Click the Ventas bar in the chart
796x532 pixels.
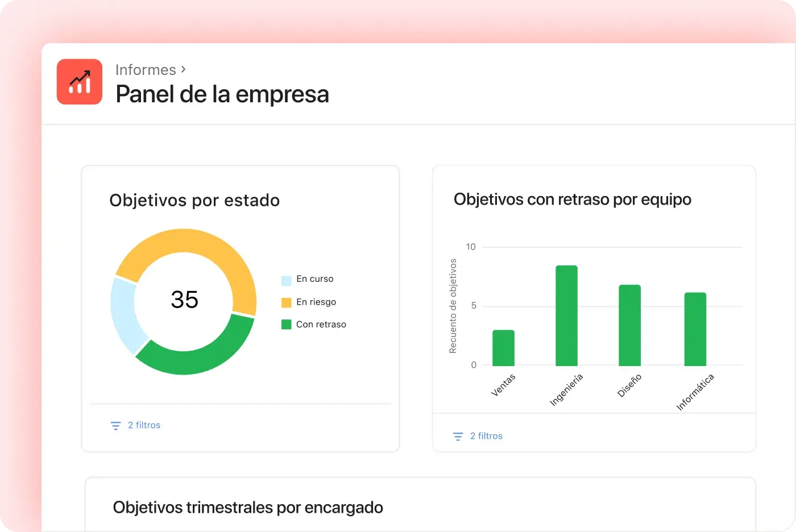pyautogui.click(x=503, y=348)
